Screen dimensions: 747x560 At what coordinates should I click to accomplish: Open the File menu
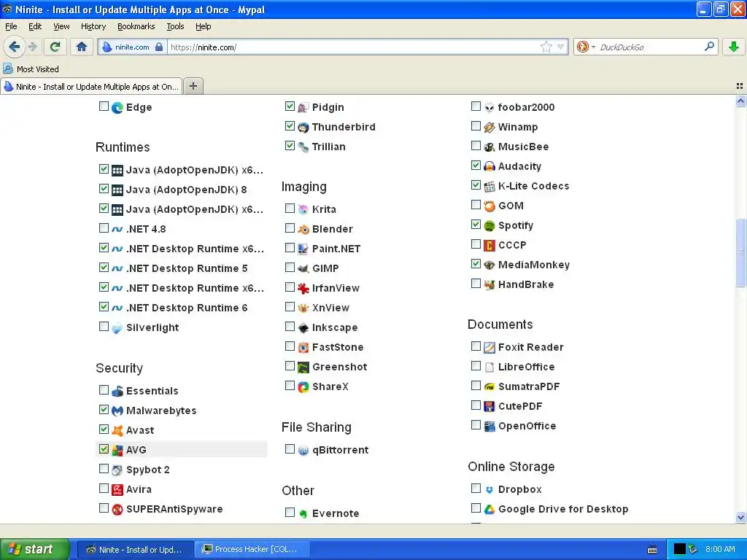click(x=11, y=26)
